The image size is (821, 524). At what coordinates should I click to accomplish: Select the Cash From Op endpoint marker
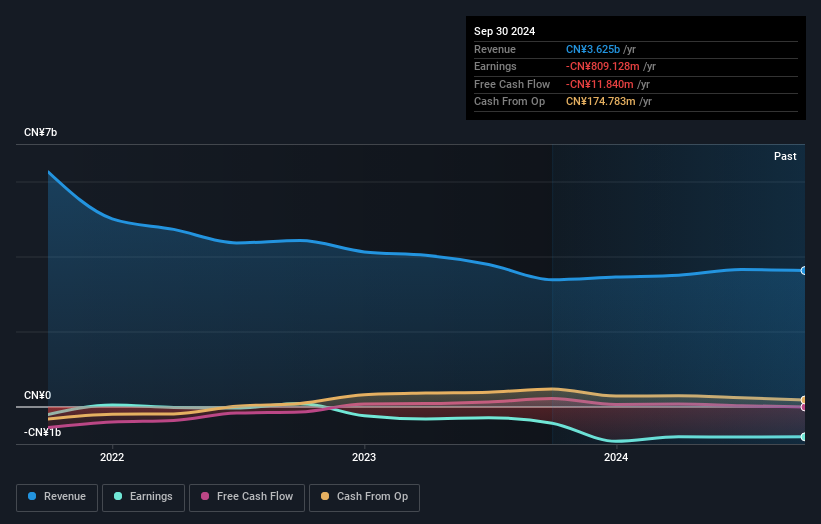pos(804,400)
